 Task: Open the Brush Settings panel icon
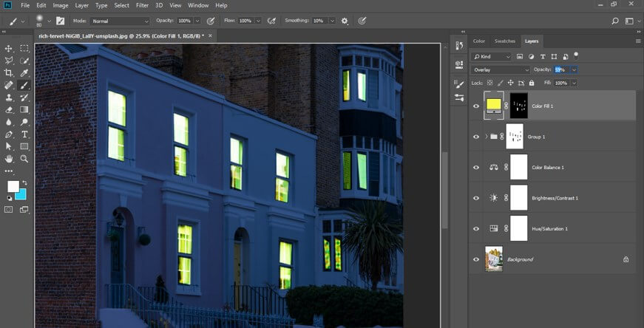point(460,84)
